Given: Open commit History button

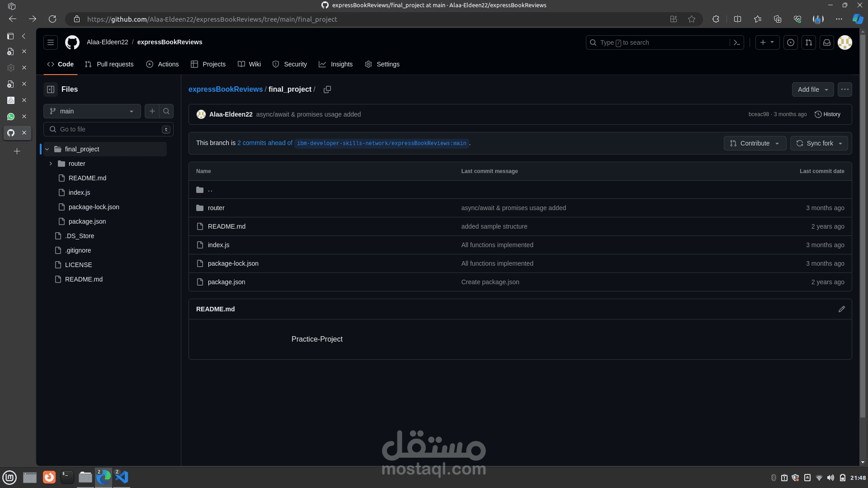Looking at the screenshot, I should 827,114.
